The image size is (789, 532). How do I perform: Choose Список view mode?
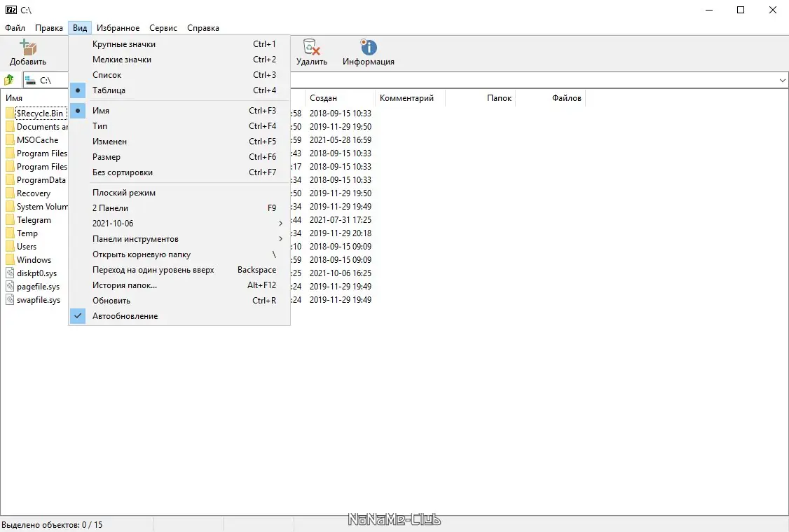coord(179,75)
